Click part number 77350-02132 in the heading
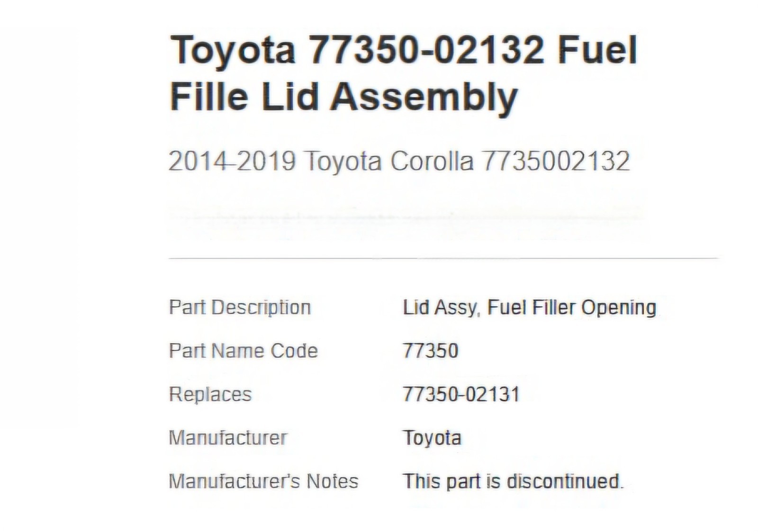 click(x=426, y=50)
